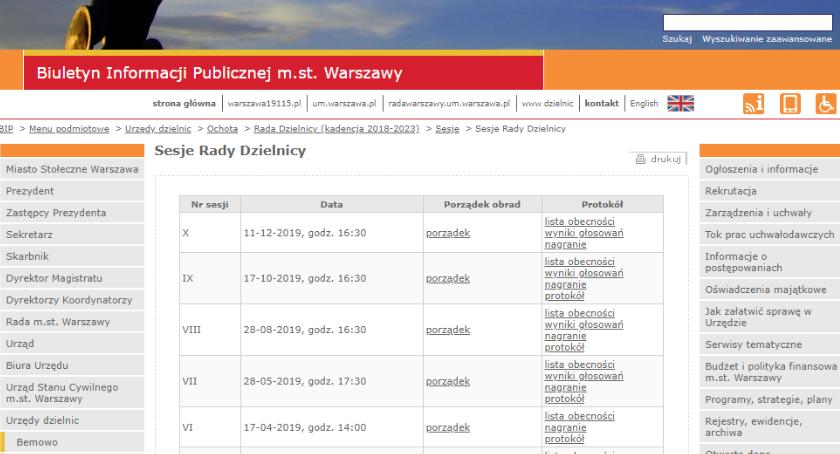Open nagranie for session VI
This screenshot has width=840, height=454.
click(565, 428)
